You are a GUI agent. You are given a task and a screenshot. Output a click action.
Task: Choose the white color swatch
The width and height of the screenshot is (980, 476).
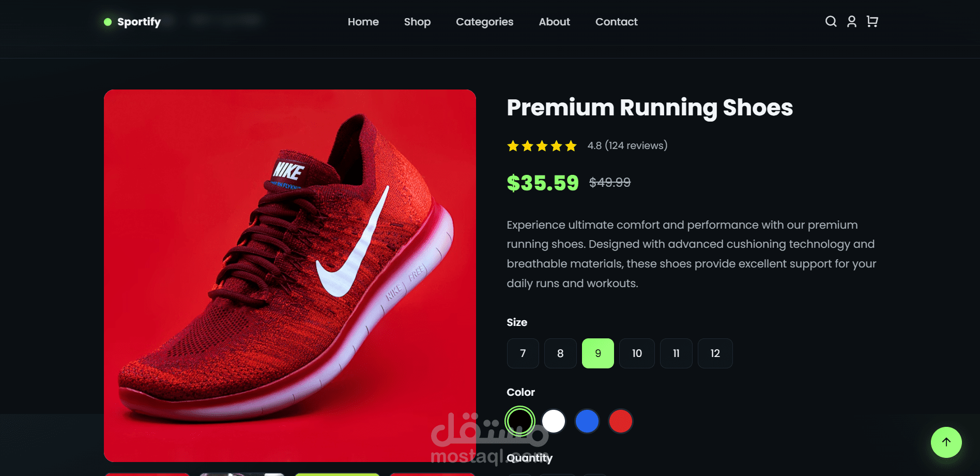(x=554, y=421)
